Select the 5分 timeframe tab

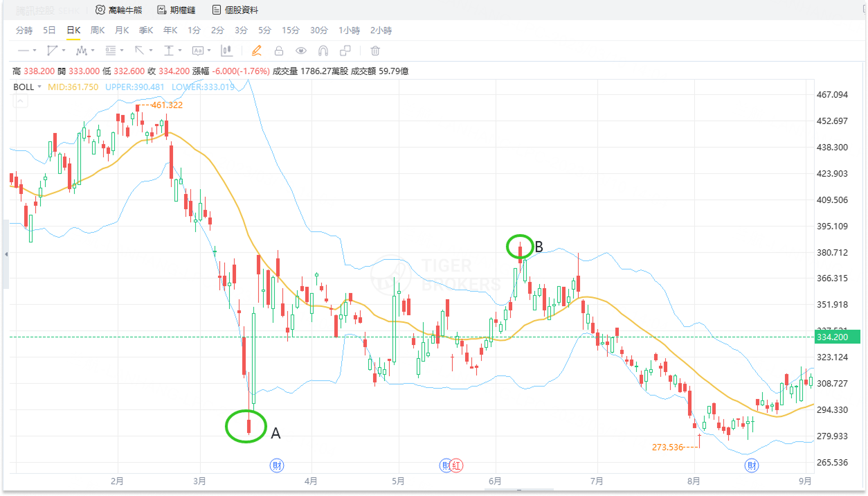pyautogui.click(x=264, y=30)
